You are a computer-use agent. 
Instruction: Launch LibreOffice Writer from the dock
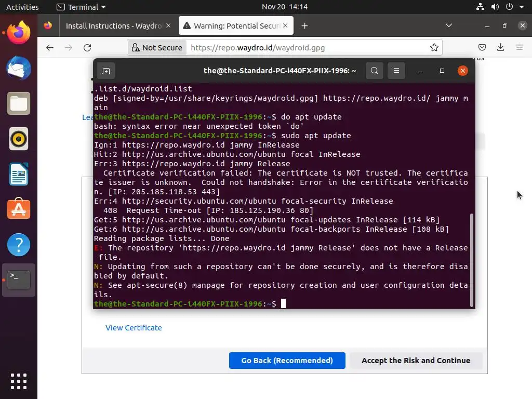pos(19,174)
